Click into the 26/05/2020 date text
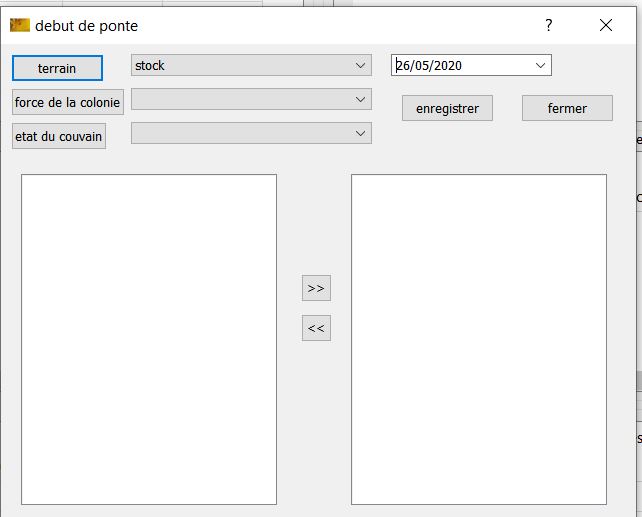The height and width of the screenshot is (517, 642). (430, 66)
